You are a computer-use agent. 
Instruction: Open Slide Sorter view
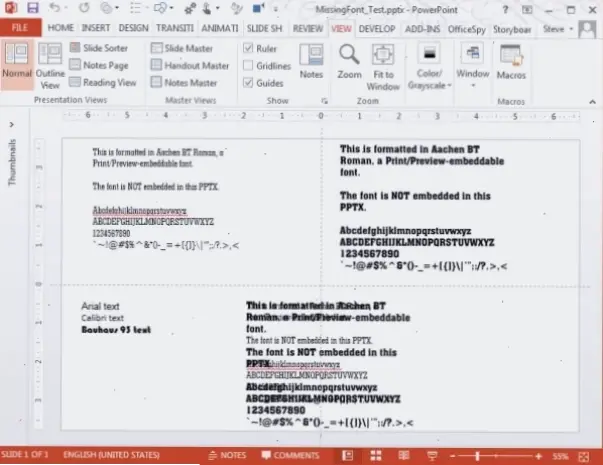tap(99, 48)
